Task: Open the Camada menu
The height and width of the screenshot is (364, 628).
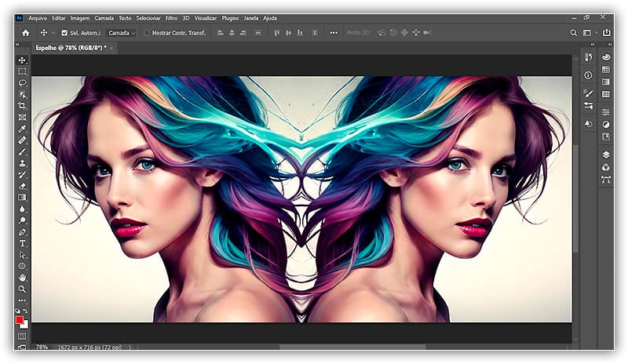Action: pyautogui.click(x=104, y=18)
